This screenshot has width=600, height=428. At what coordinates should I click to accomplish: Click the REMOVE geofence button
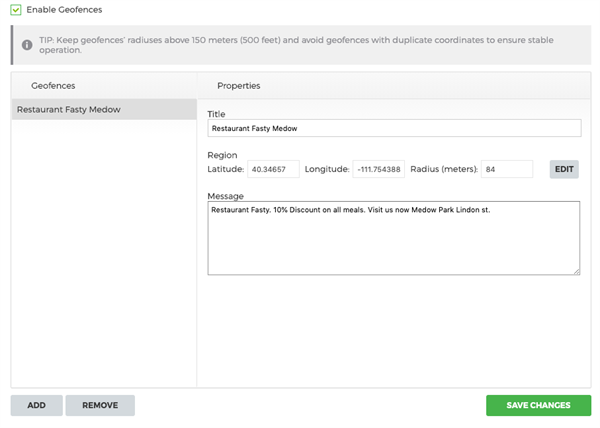coord(100,405)
